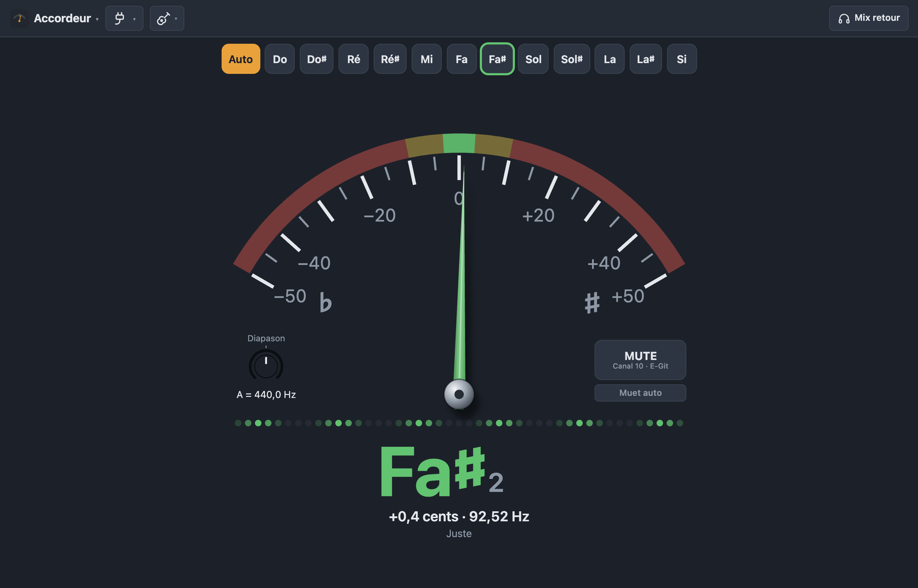Open the Mix retour button

869,18
